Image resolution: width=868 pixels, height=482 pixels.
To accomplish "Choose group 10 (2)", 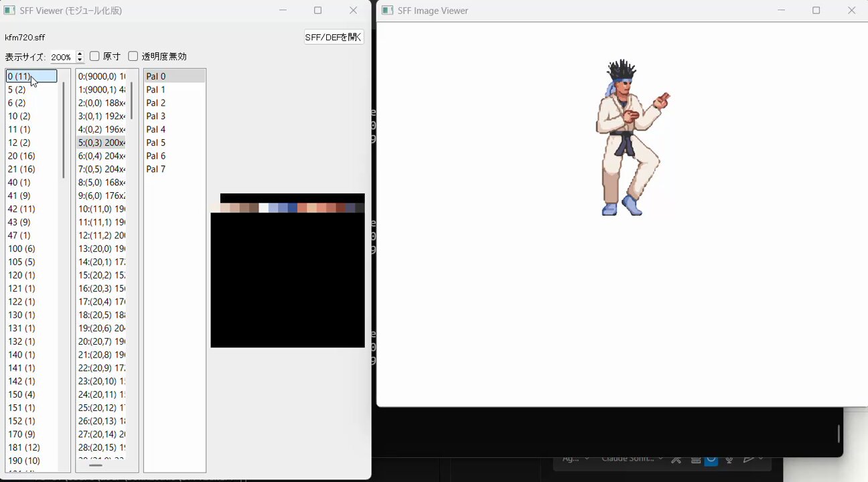I will tap(31, 116).
